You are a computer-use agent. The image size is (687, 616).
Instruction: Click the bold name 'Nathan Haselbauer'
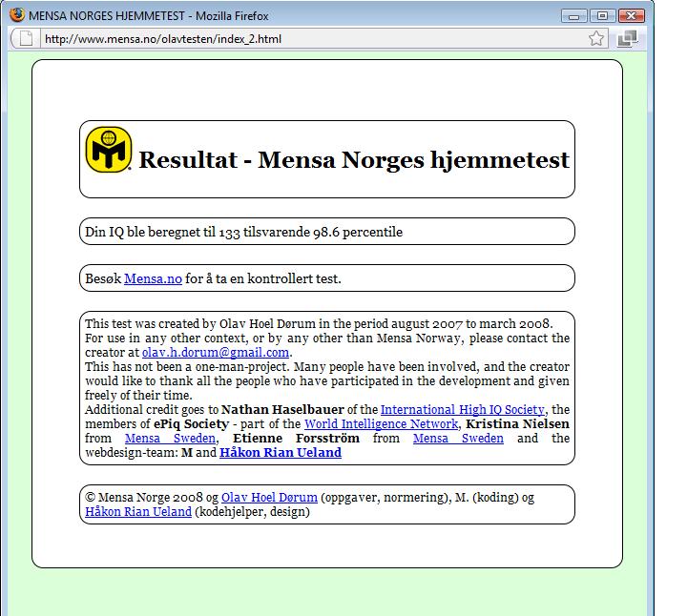pyautogui.click(x=282, y=409)
